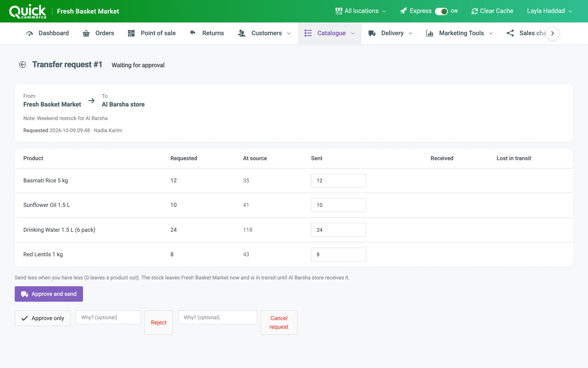Edit the Sent quantity for Red Lentils
The height and width of the screenshot is (368, 588).
[x=338, y=255]
